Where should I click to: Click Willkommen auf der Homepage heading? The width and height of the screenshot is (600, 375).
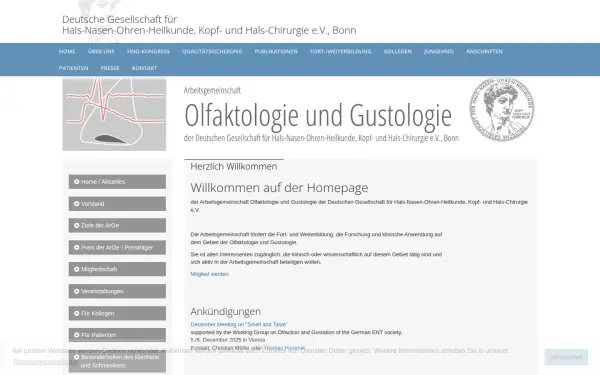point(279,188)
